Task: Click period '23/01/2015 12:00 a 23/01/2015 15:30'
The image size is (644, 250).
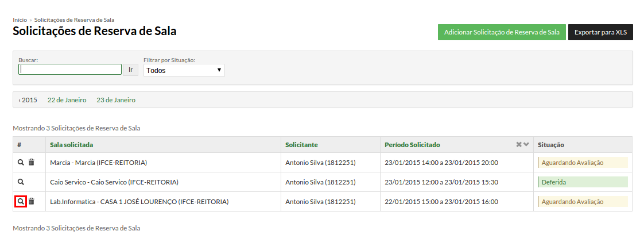Action: click(x=441, y=182)
